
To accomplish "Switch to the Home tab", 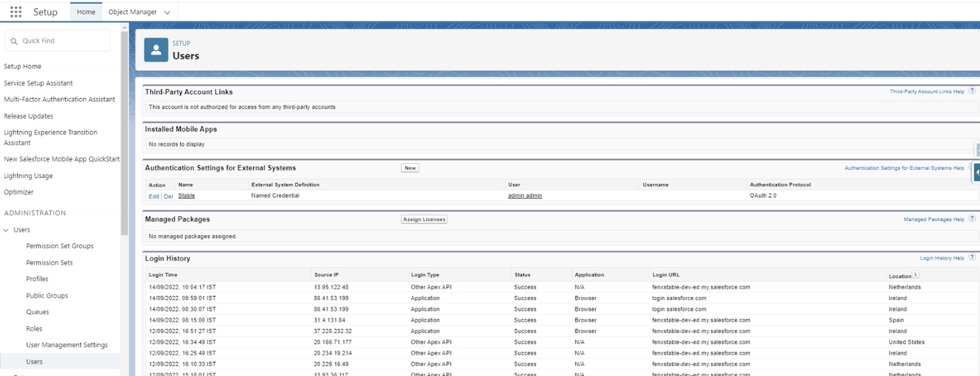I will [86, 12].
